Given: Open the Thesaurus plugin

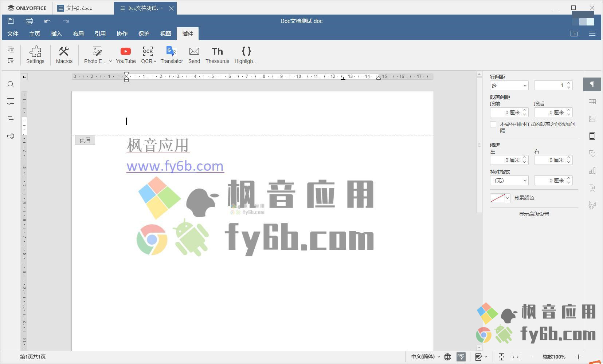Looking at the screenshot, I should point(217,55).
